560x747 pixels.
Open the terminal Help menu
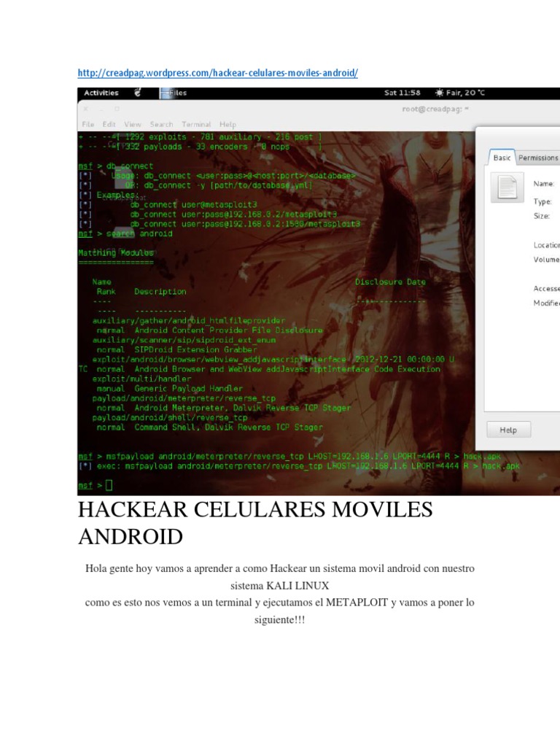[x=227, y=124]
